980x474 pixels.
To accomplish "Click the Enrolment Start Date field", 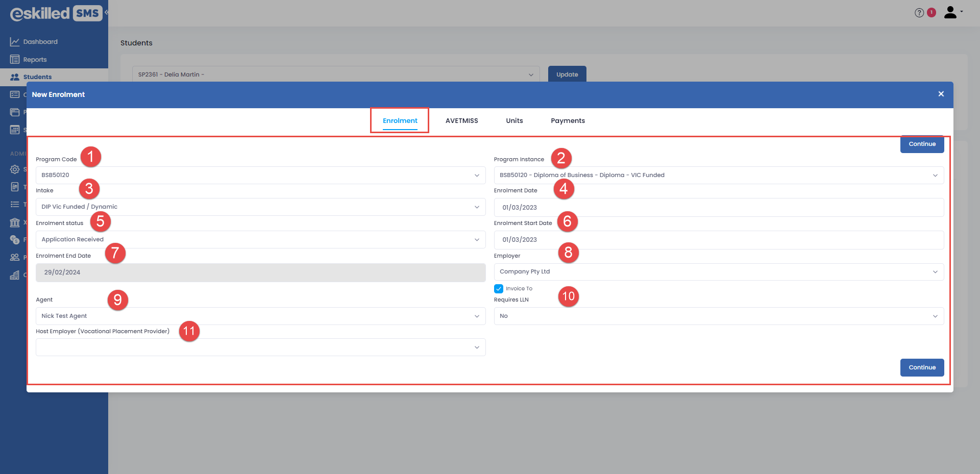I will [x=719, y=240].
